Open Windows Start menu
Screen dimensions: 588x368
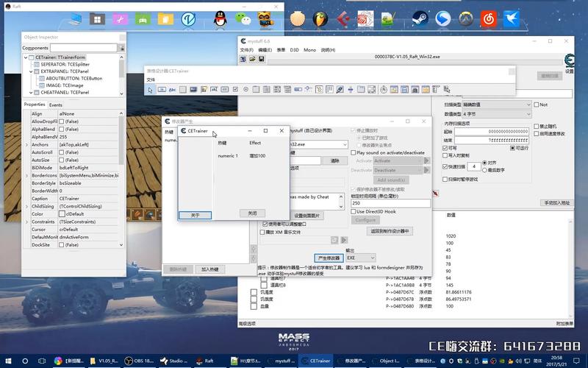click(8, 361)
